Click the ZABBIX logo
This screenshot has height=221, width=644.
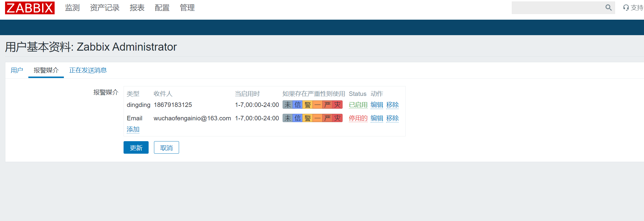30,8
